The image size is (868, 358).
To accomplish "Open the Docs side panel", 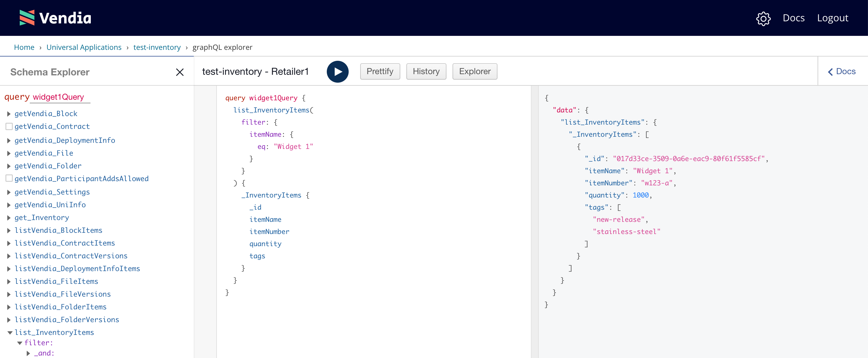I will [x=841, y=71].
